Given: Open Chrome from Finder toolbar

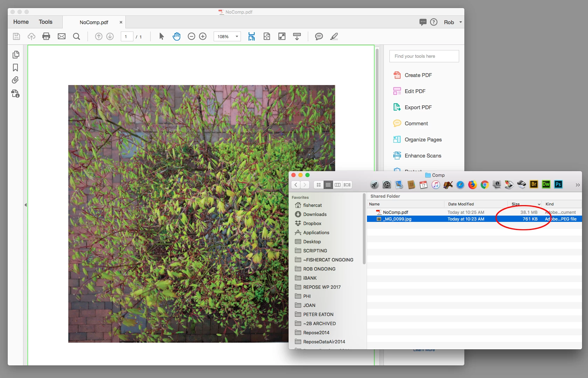Looking at the screenshot, I should click(x=485, y=185).
